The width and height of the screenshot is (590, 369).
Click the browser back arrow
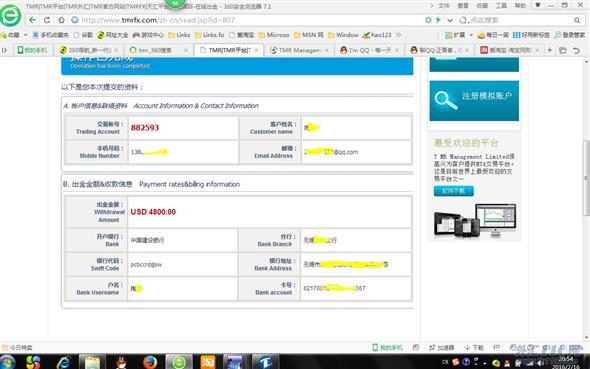pyautogui.click(x=32, y=20)
